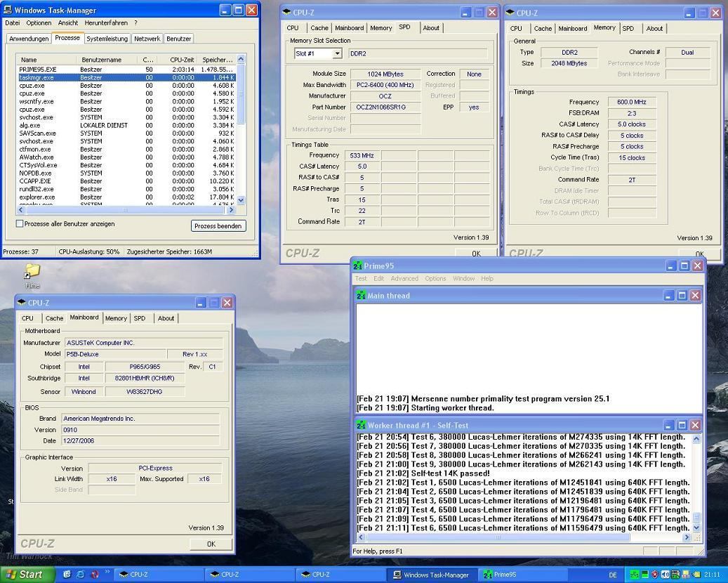
Task: Sort processes by CPU-Zeit column header
Action: pyautogui.click(x=177, y=60)
